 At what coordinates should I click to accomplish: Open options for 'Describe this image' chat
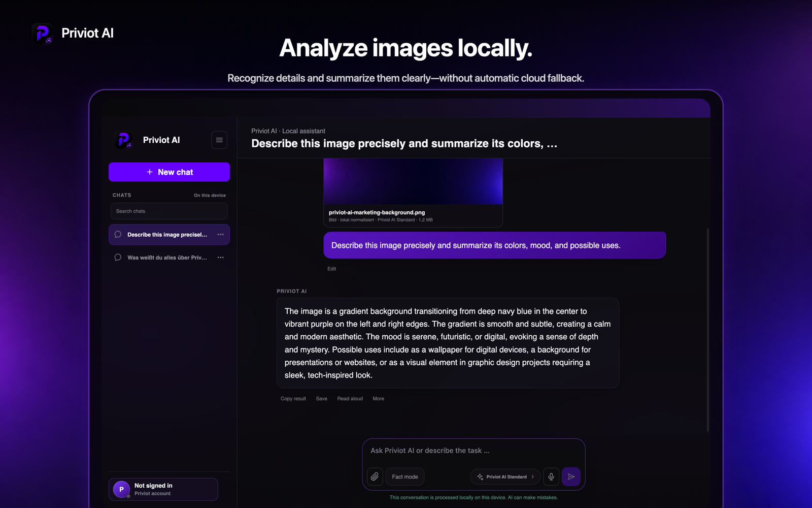tap(221, 235)
